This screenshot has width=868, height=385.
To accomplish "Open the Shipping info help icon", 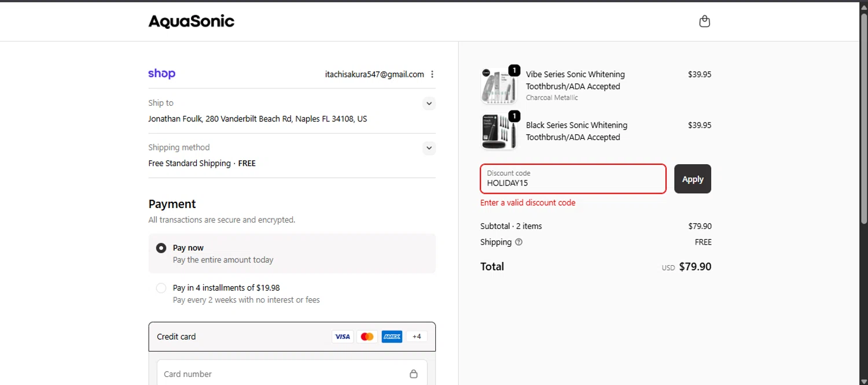I will click(x=518, y=242).
